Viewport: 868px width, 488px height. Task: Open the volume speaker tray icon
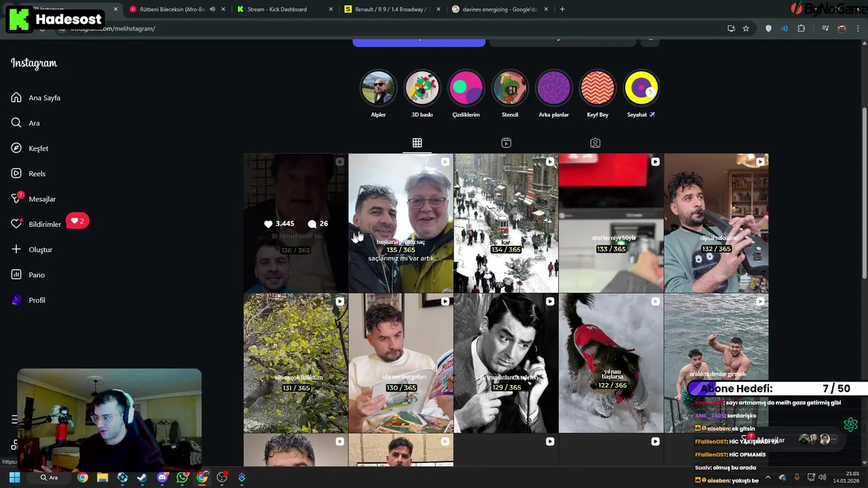point(823,477)
